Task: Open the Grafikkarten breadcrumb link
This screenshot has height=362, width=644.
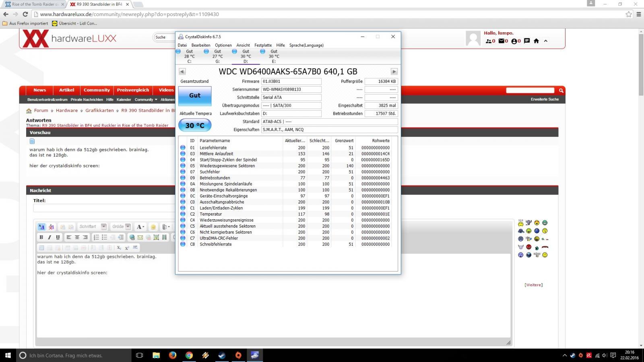Action: pyautogui.click(x=99, y=111)
